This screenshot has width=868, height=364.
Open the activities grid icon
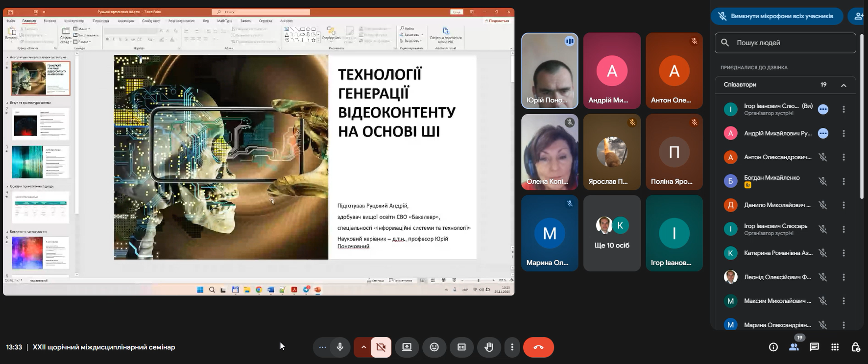835,347
